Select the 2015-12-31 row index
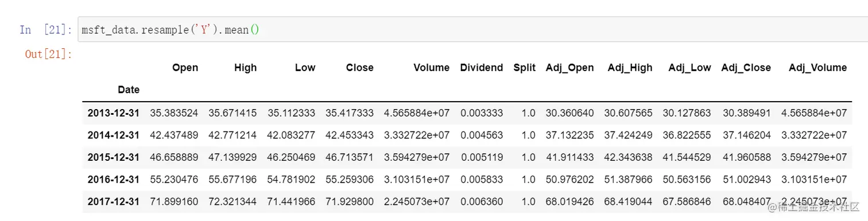 point(113,157)
